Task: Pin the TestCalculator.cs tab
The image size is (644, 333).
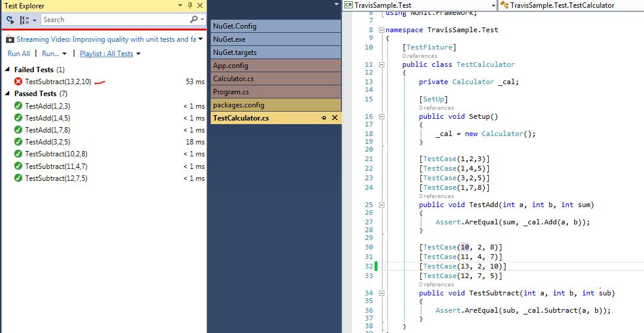Action: click(323, 118)
